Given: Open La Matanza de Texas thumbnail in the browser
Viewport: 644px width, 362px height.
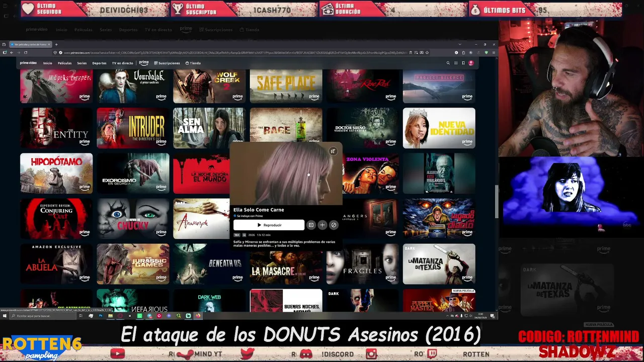Looking at the screenshot, I should pyautogui.click(x=439, y=264).
